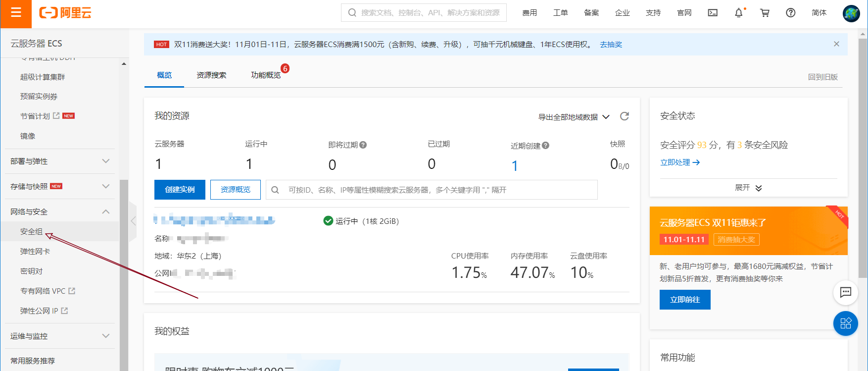Open the user avatar menu

tap(851, 13)
